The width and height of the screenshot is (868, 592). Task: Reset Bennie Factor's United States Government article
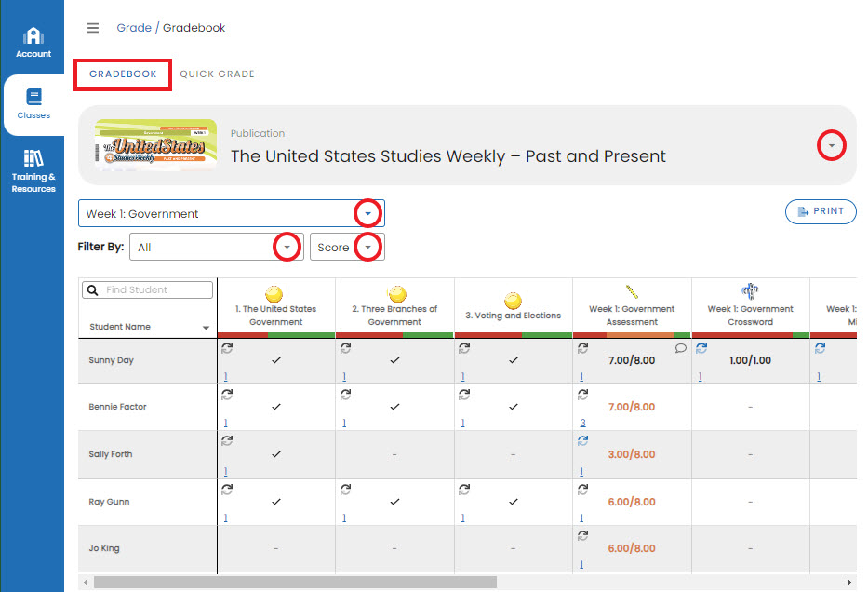click(x=227, y=395)
